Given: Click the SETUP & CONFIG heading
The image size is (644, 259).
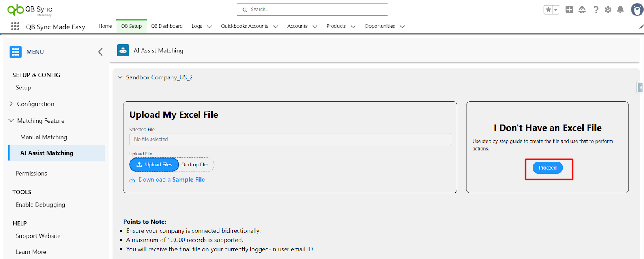Looking at the screenshot, I should (x=36, y=75).
